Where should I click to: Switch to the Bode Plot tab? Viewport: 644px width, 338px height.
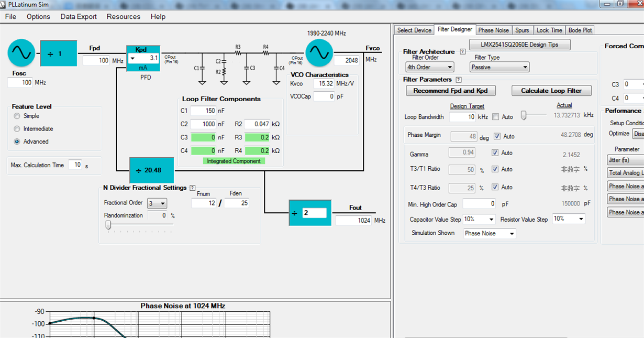pyautogui.click(x=580, y=30)
